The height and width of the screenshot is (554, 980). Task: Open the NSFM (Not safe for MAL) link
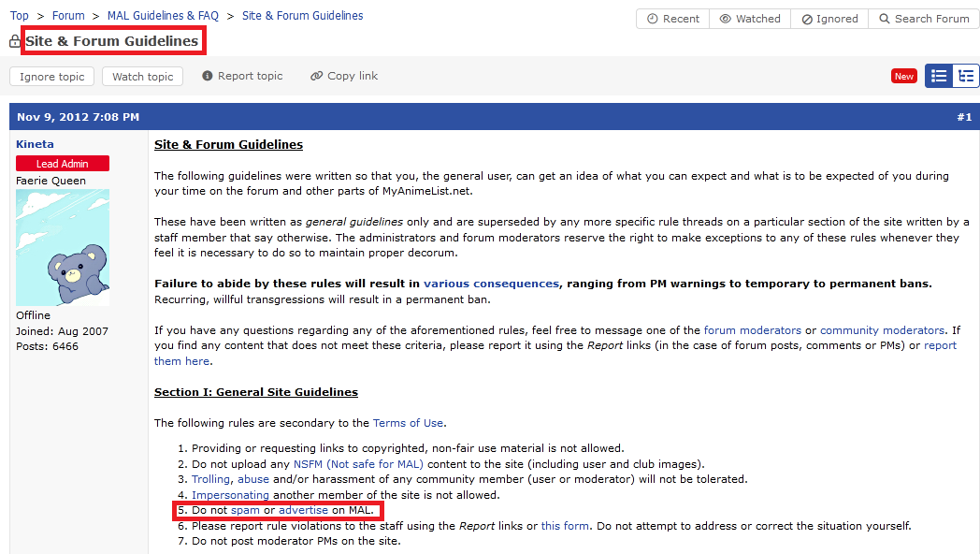(x=358, y=464)
